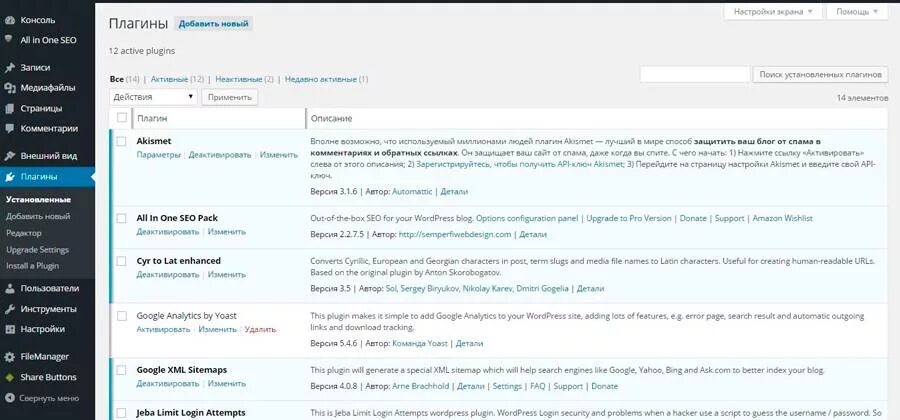Click the Пользователи user icon

click(x=9, y=289)
